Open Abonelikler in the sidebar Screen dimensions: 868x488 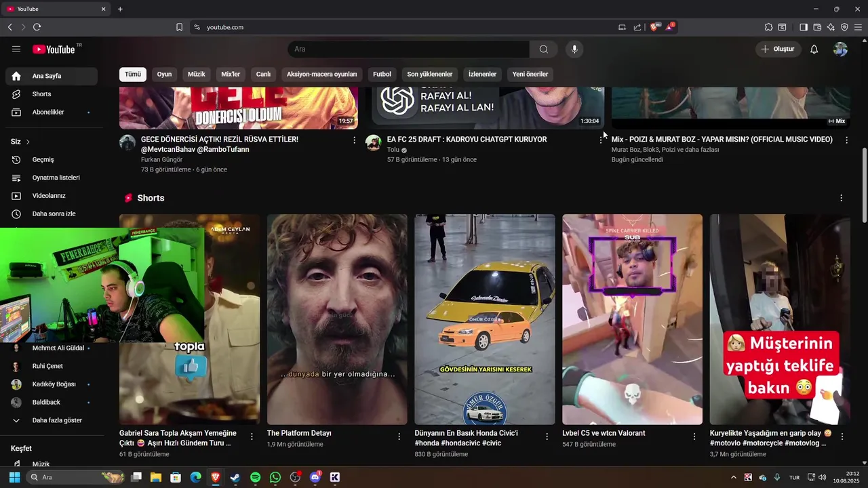click(x=52, y=112)
